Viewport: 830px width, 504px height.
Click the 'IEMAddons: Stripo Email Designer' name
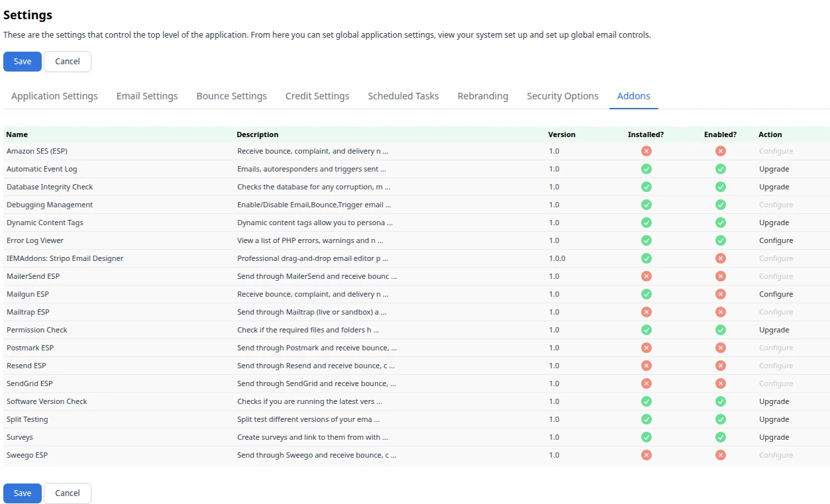tap(65, 258)
